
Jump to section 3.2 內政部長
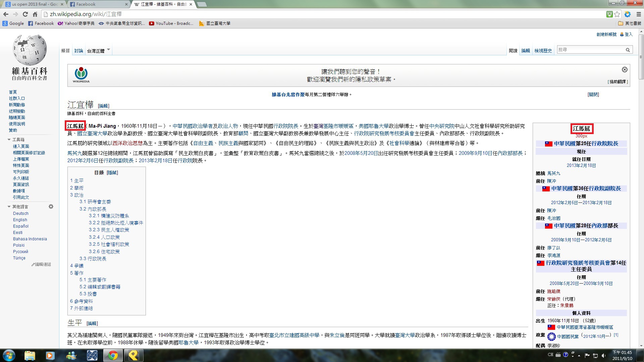pos(93,209)
